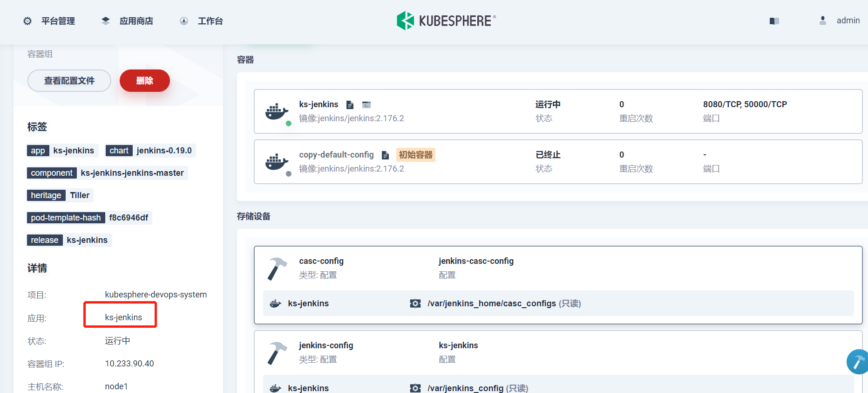Select the pod-template-hash f8c6946df label
Screen dimensions: 868x393
(x=89, y=218)
